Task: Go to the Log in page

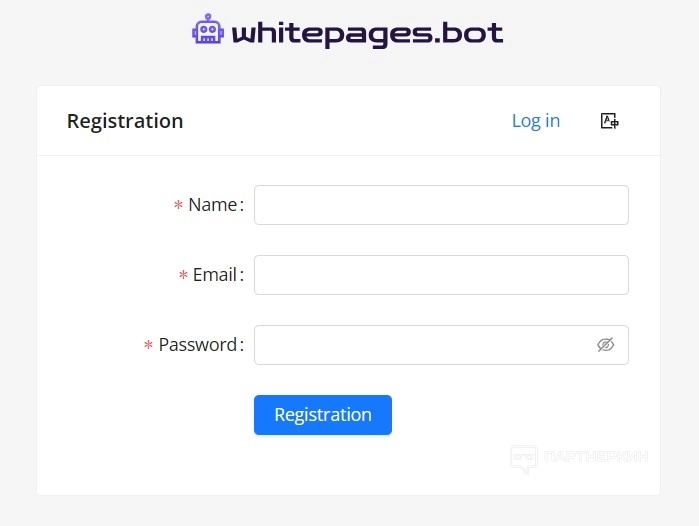Action: coord(535,121)
